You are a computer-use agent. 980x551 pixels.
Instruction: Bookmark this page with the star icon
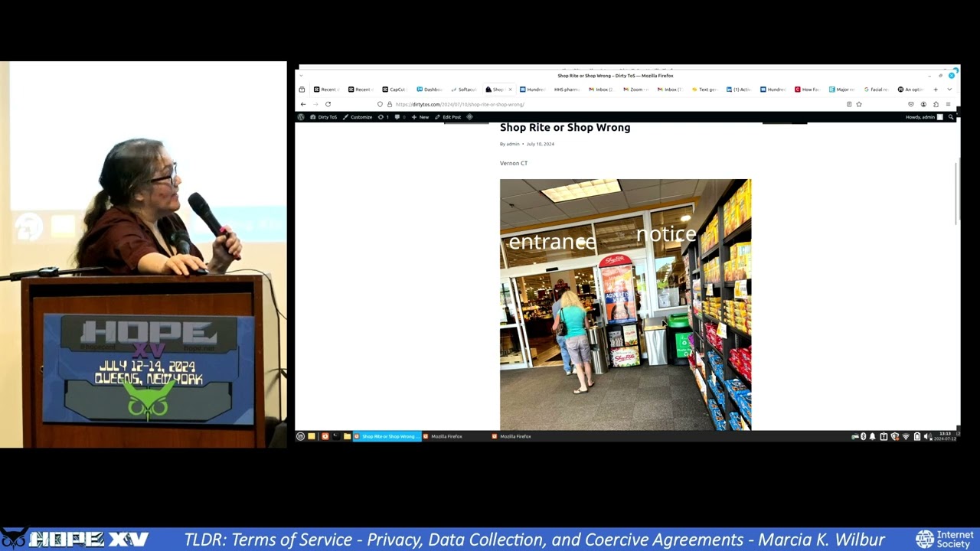pyautogui.click(x=859, y=104)
